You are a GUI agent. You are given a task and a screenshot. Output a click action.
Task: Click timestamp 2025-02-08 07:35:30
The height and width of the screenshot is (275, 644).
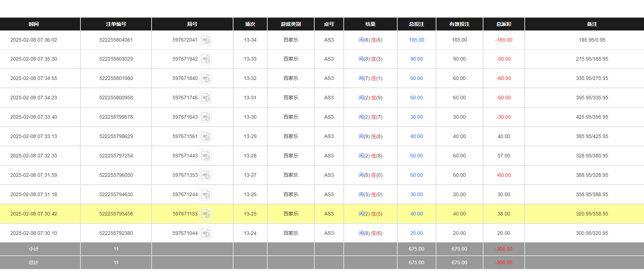(x=34, y=59)
